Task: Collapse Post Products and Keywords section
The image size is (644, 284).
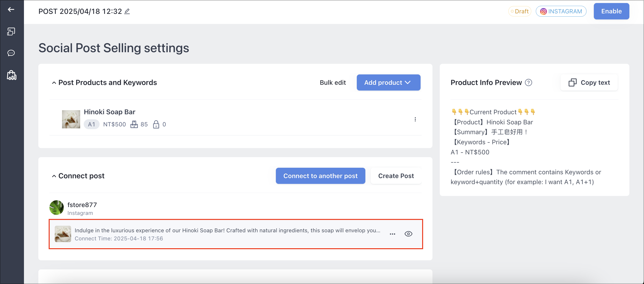Action: click(x=54, y=83)
